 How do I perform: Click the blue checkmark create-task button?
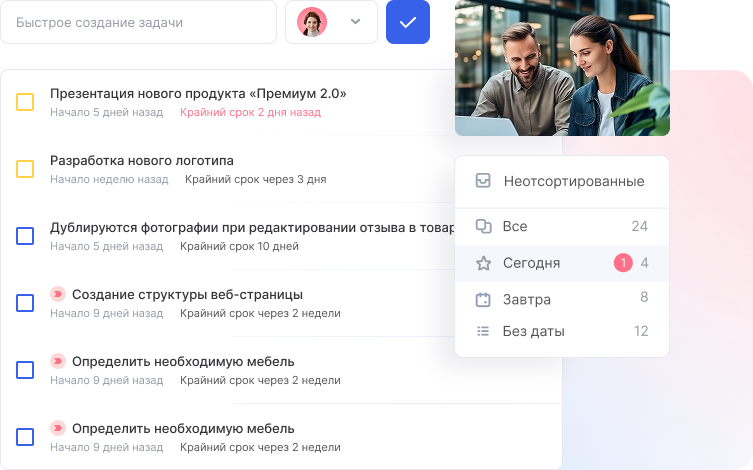coord(408,22)
